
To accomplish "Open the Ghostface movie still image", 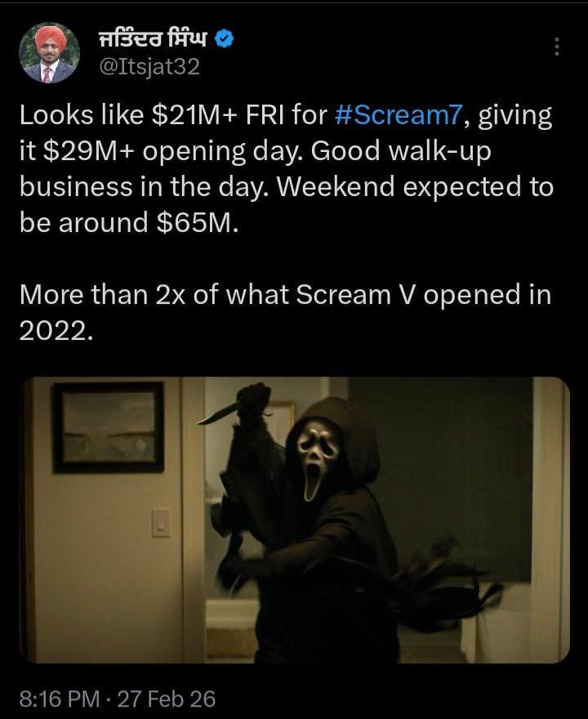I will coord(294,520).
